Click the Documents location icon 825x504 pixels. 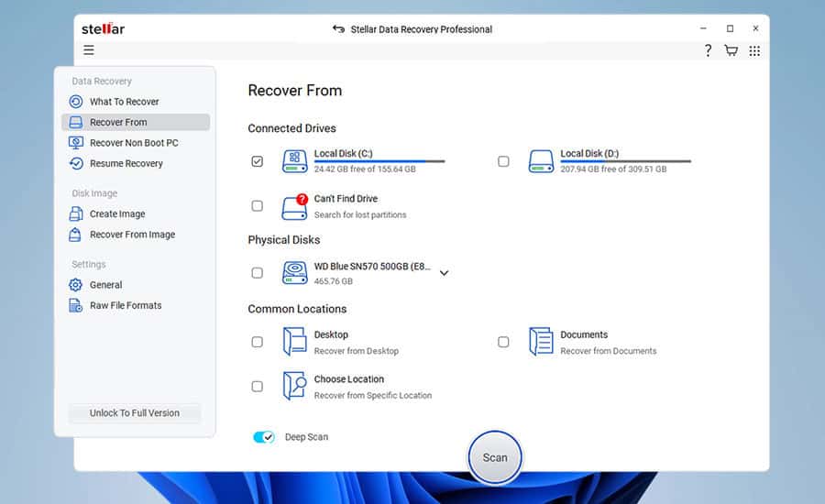pos(541,342)
